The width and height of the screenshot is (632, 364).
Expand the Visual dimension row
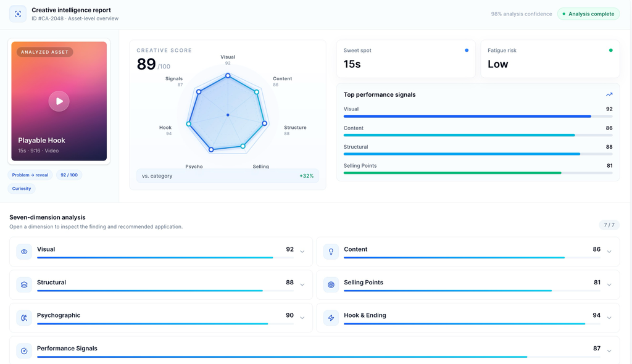302,252
